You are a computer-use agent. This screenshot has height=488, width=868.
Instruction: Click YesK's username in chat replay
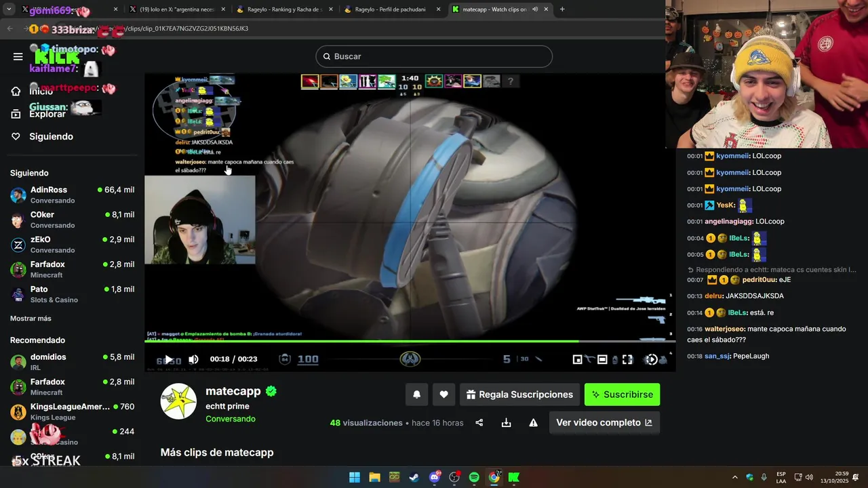(726, 205)
